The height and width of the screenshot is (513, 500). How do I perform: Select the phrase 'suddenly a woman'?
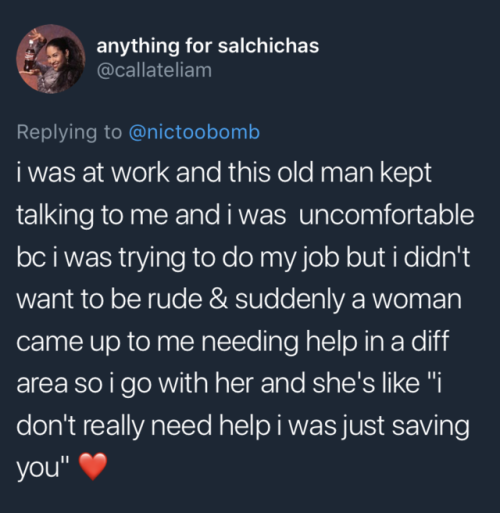tap(349, 300)
